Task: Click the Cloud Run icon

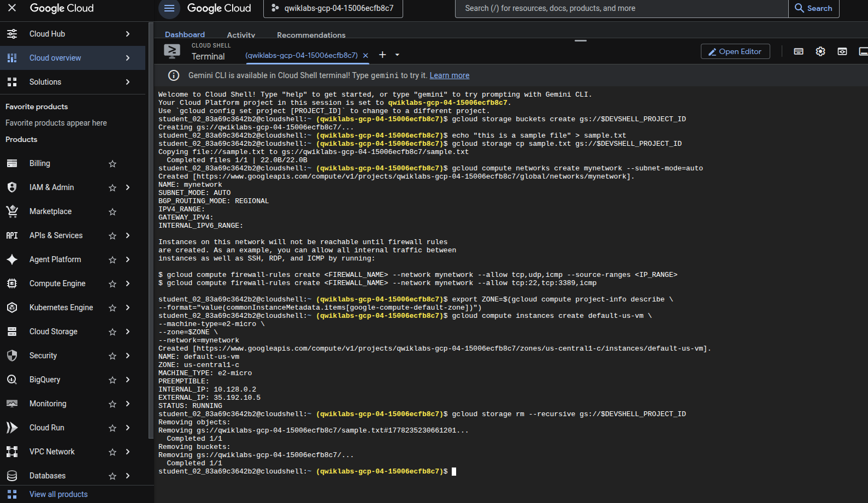Action: coord(12,428)
